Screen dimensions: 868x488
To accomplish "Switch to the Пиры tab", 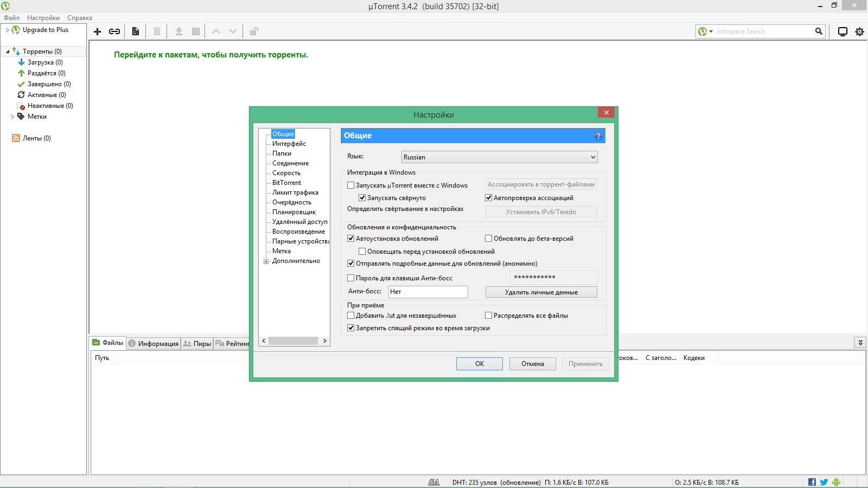I will coord(197,343).
